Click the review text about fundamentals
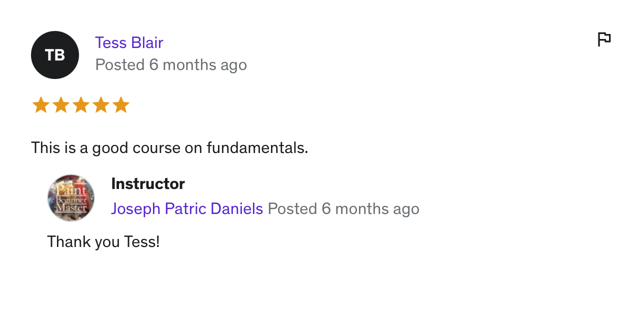 tap(169, 148)
